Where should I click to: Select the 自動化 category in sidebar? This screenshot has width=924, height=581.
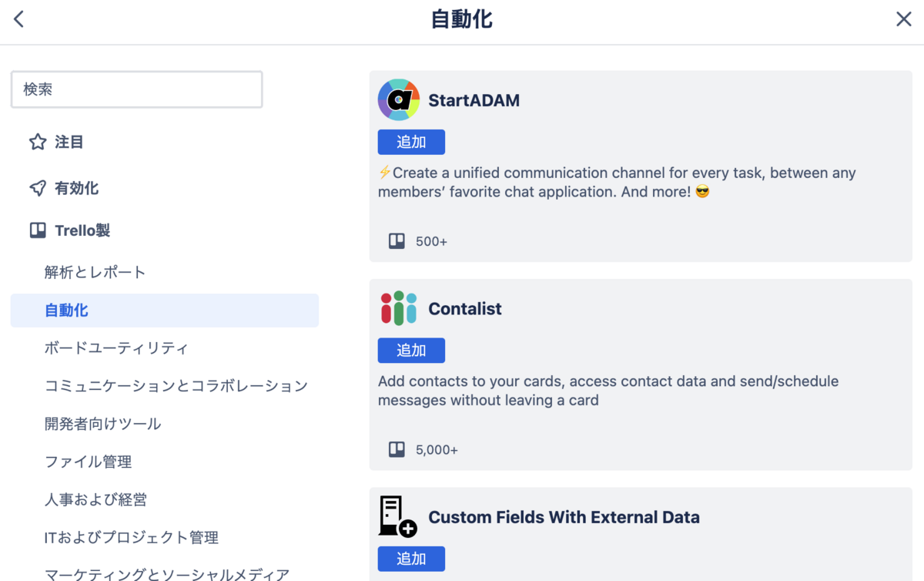coord(165,311)
